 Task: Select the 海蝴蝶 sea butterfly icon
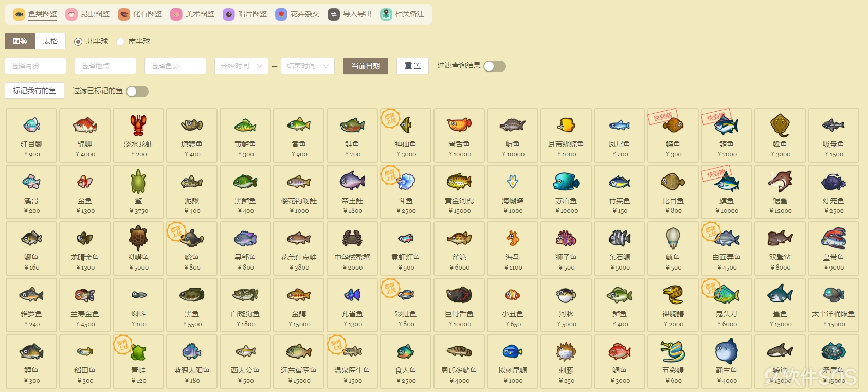(513, 182)
